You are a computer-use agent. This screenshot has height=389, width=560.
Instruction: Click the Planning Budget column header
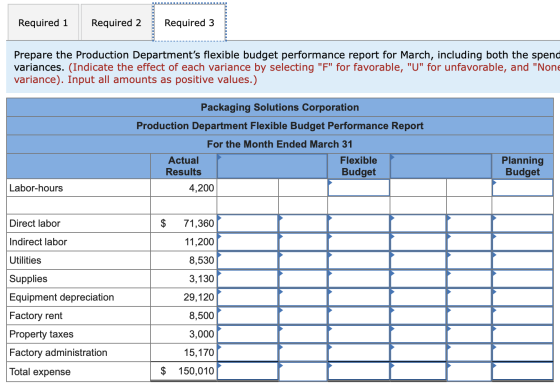pos(522,166)
